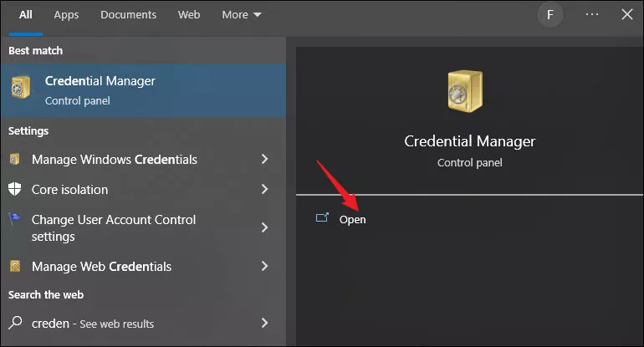The image size is (644, 347).
Task: Click the Settings section heading
Action: point(28,130)
